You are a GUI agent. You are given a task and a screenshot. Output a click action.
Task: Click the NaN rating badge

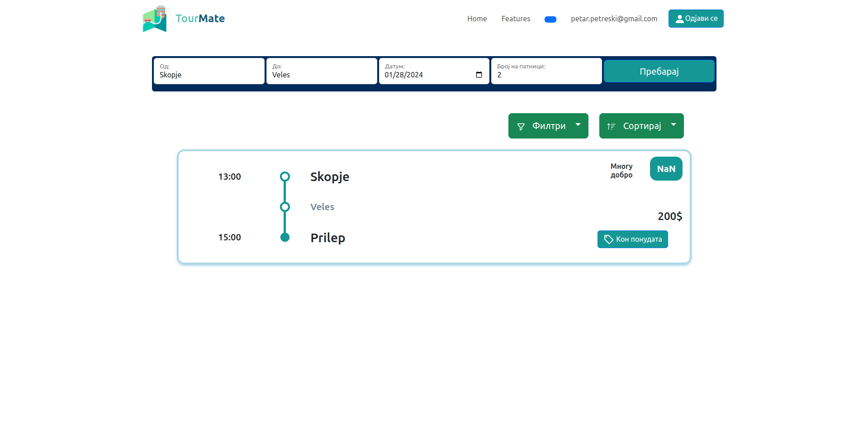[666, 169]
